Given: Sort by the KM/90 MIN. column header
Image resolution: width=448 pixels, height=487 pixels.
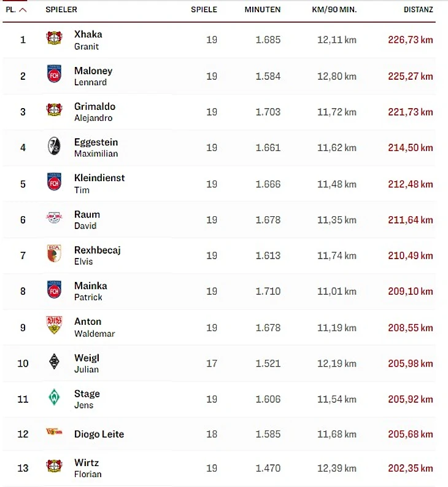Looking at the screenshot, I should tap(333, 10).
